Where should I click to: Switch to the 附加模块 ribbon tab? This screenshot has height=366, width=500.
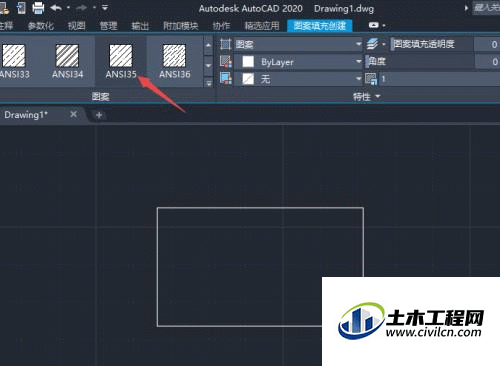coord(181,26)
